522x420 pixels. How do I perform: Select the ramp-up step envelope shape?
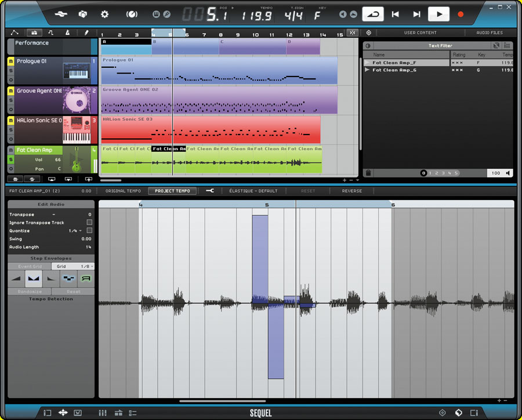coord(16,278)
